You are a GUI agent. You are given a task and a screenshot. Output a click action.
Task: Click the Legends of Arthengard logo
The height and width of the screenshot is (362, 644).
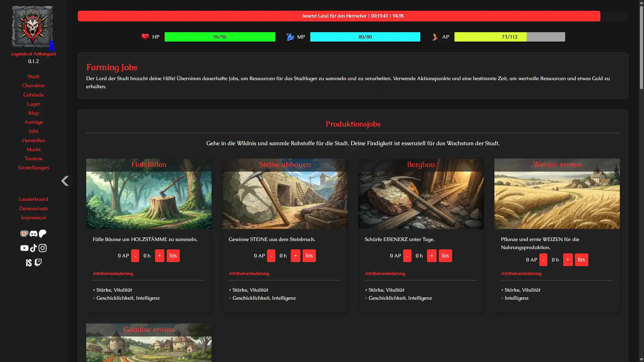(33, 27)
